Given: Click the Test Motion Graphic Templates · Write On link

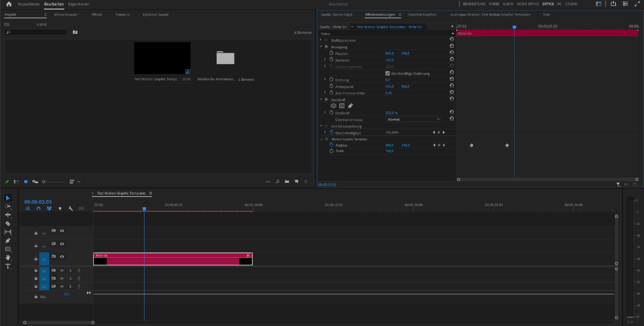Looking at the screenshot, I should coord(389,27).
